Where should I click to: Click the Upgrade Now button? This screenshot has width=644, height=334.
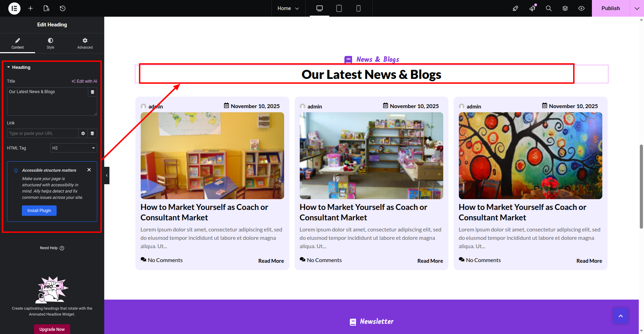pyautogui.click(x=52, y=329)
